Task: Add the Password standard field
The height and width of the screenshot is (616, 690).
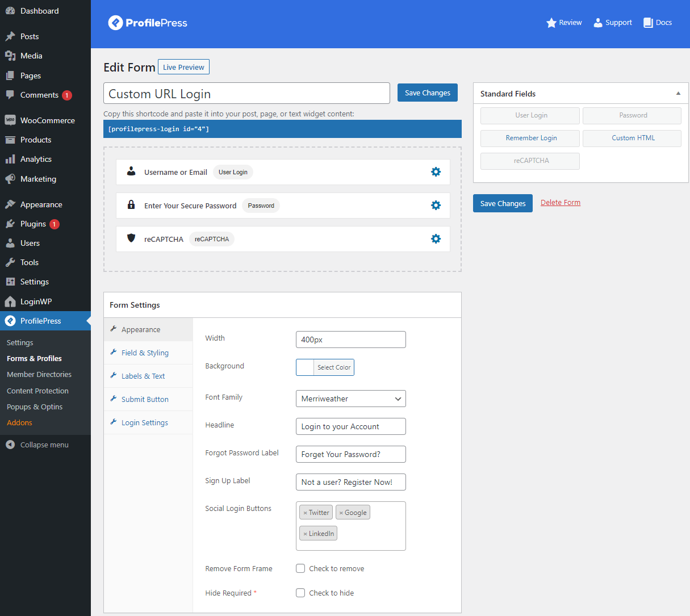Action: point(632,115)
